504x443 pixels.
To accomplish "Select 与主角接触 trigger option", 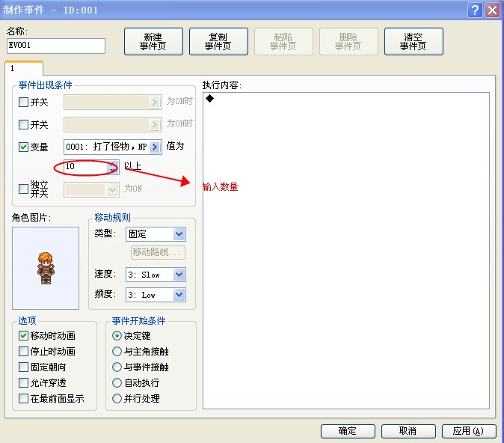I will pyautogui.click(x=117, y=351).
